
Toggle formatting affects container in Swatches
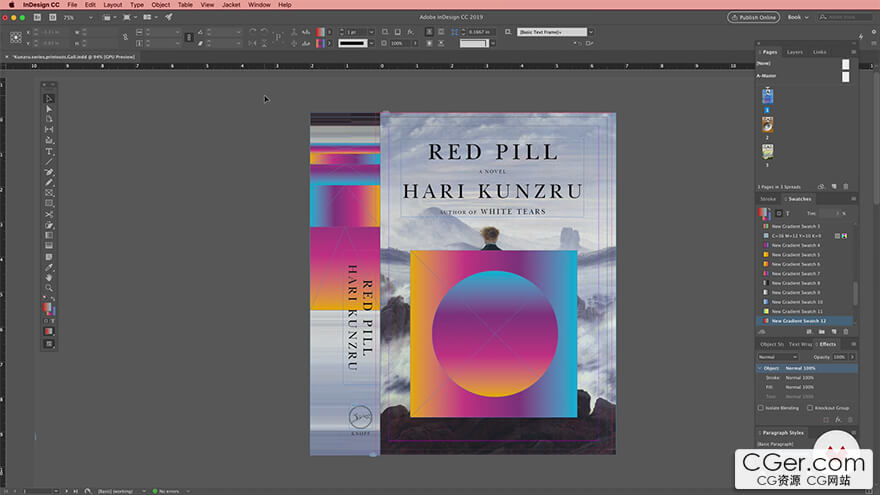(779, 213)
